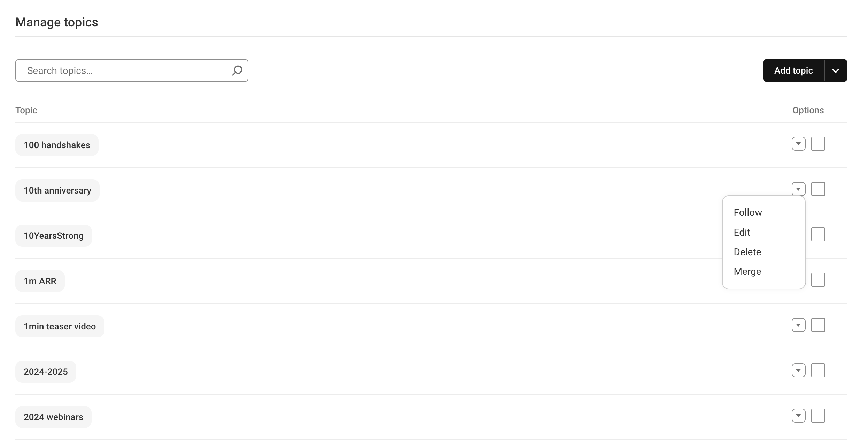The width and height of the screenshot is (868, 440).
Task: Select Edit from the context menu
Action: [742, 232]
